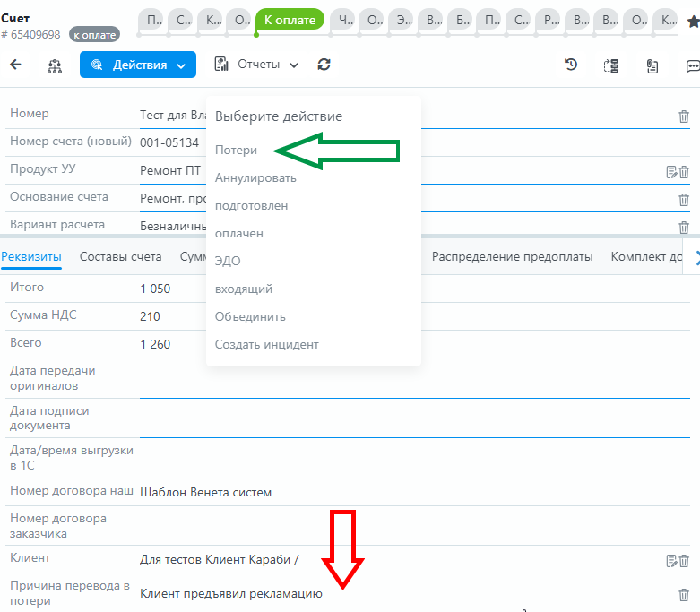
Task: Open the history clock icon
Action: (x=571, y=65)
